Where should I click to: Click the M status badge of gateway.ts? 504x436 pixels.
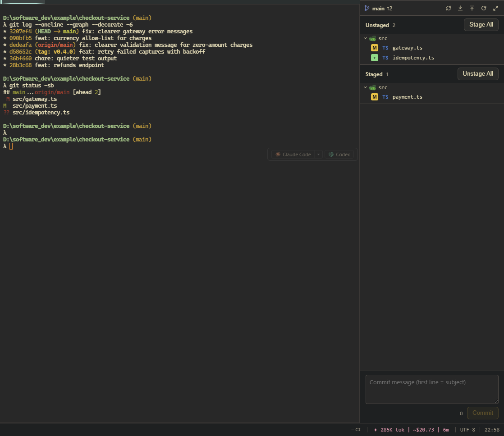tap(375, 48)
